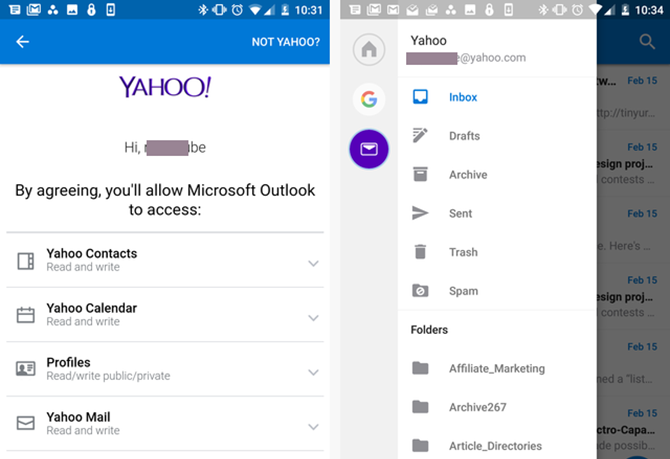Tap the Yahoo Calendar permission title
This screenshot has height=459, width=670.
92,308
